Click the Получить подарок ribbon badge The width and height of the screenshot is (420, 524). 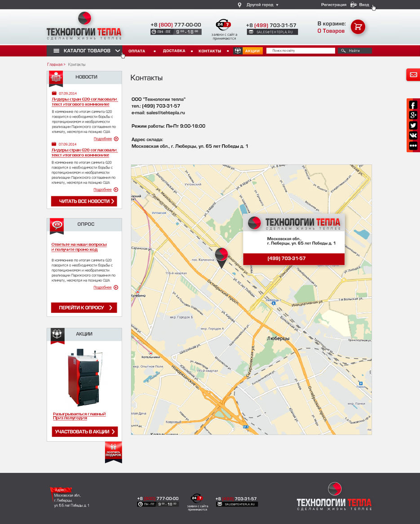tap(113, 452)
